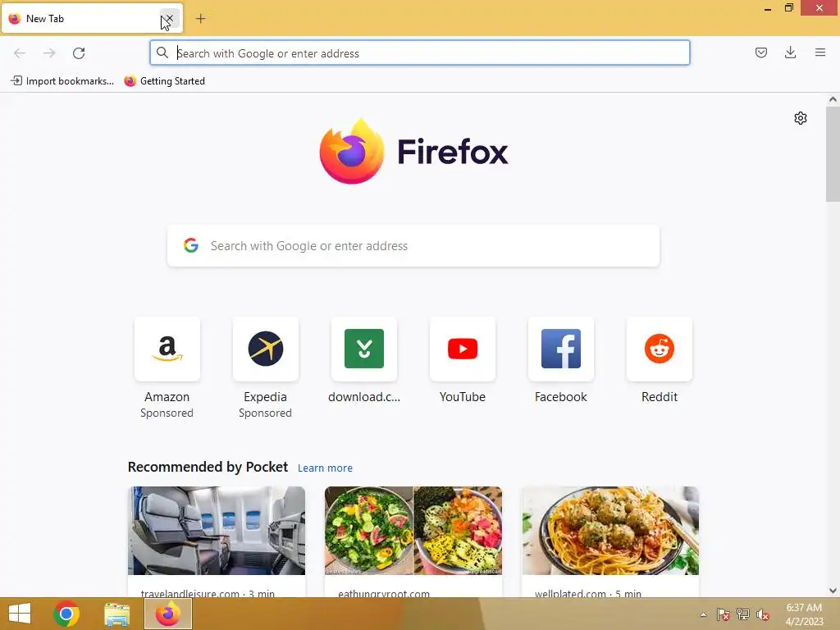This screenshot has height=630, width=840.
Task: Click the magnifier icon in address bar
Action: (162, 52)
